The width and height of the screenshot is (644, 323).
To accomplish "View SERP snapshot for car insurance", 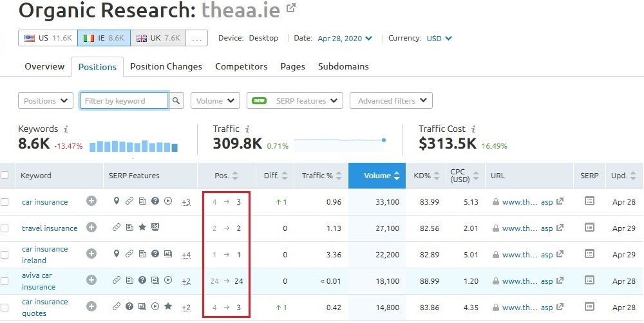I will 589,201.
